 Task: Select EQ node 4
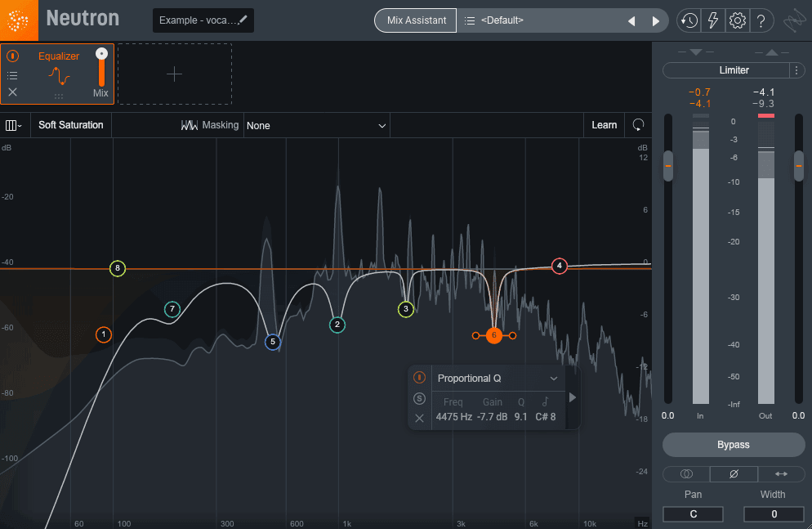tap(559, 266)
